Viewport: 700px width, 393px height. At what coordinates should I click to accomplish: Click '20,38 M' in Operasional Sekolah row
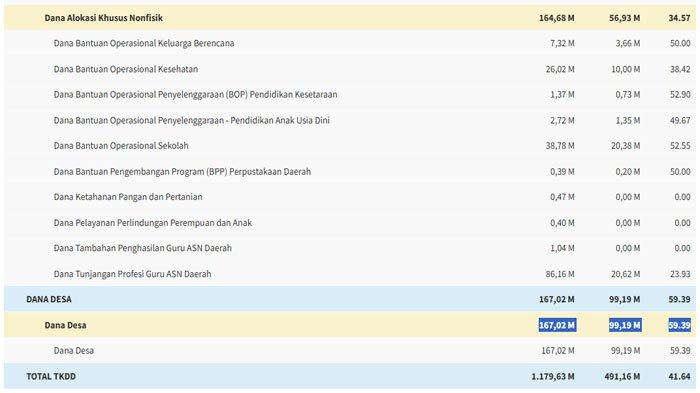625,146
